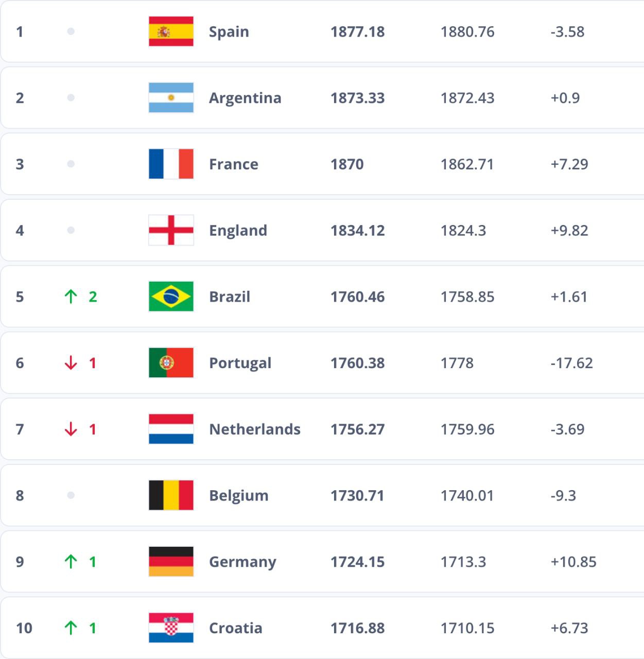Click Brazil's green up arrow indicator

click(x=71, y=297)
